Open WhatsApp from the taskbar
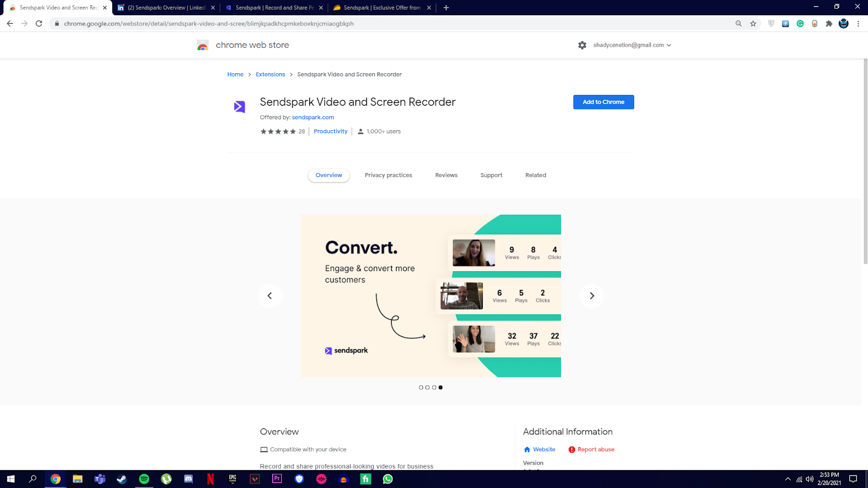 pos(388,479)
